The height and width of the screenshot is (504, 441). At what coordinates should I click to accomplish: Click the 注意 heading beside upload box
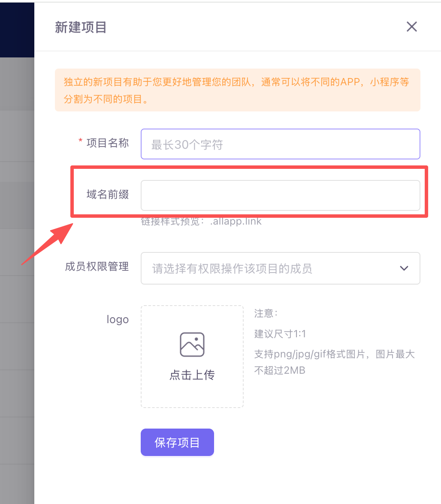pos(266,313)
